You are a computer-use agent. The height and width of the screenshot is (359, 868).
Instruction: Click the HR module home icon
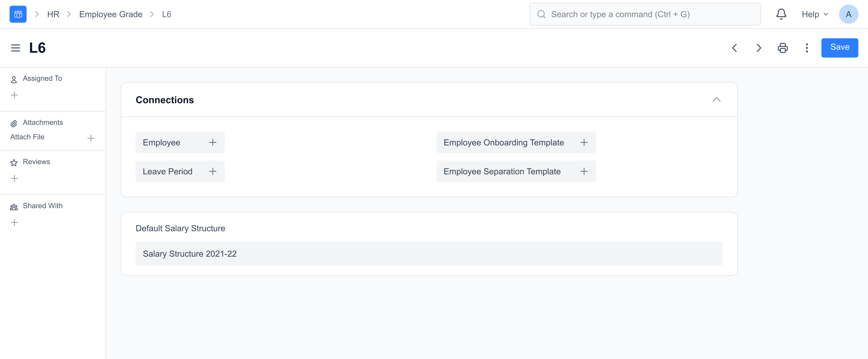(18, 14)
